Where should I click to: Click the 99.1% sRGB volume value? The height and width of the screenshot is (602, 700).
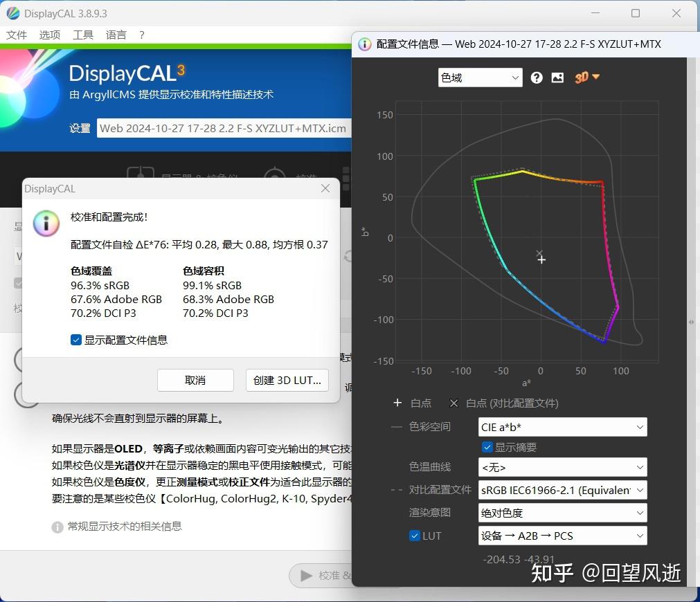pos(212,286)
